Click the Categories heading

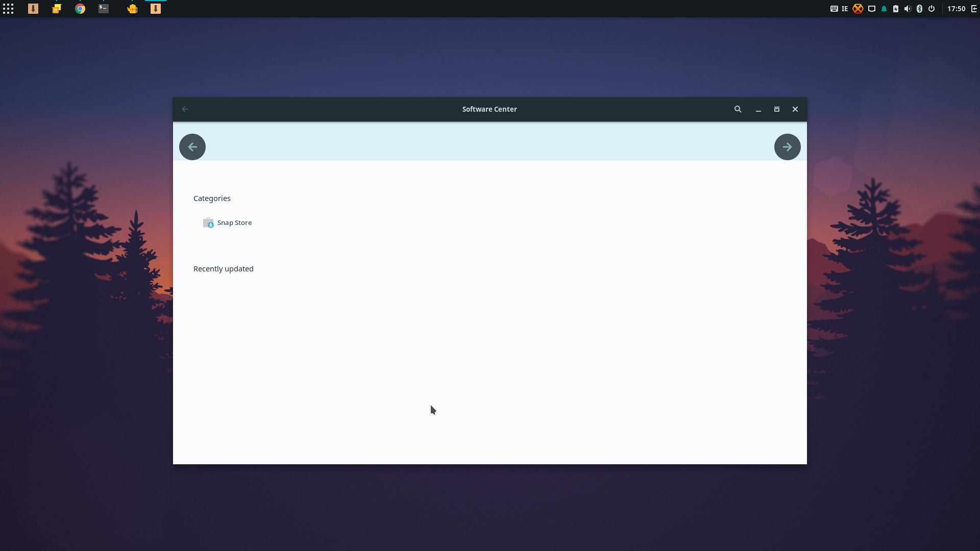click(x=212, y=198)
